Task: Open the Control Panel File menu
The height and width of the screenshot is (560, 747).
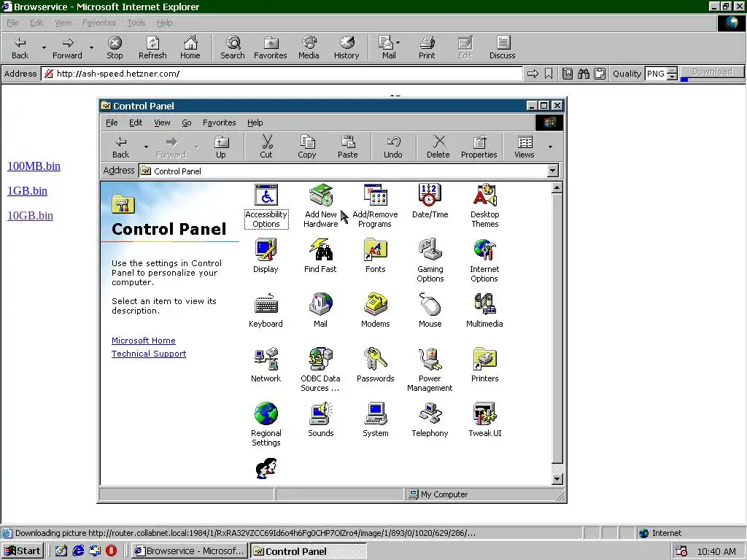Action: tap(112, 122)
